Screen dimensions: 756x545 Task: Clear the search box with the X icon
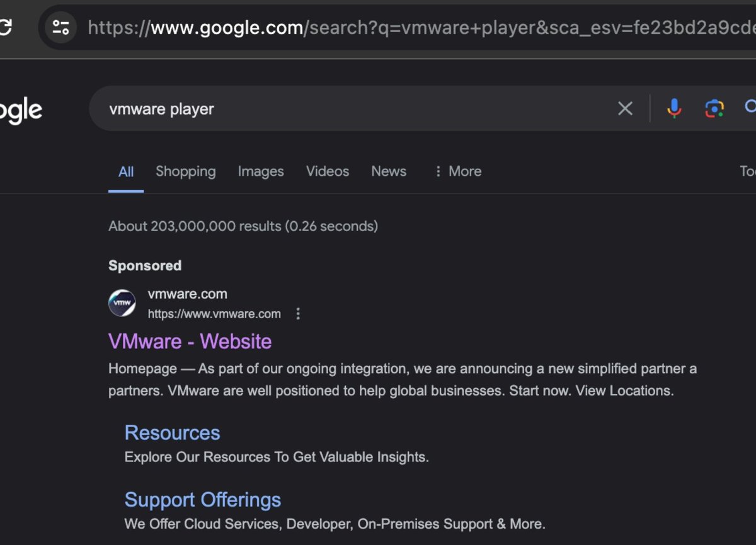625,108
